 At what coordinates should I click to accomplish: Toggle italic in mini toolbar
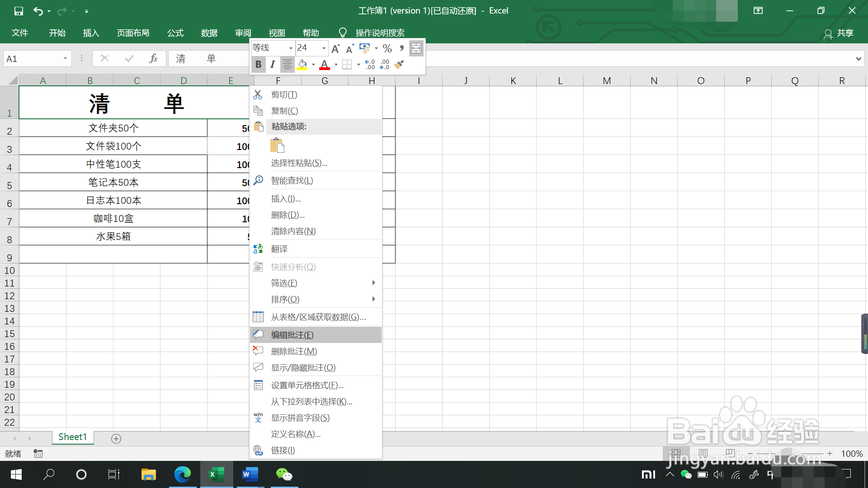click(272, 65)
